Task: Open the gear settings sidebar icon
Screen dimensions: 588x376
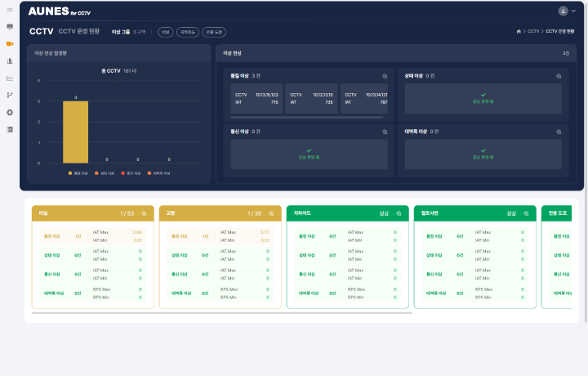Action: pyautogui.click(x=10, y=112)
